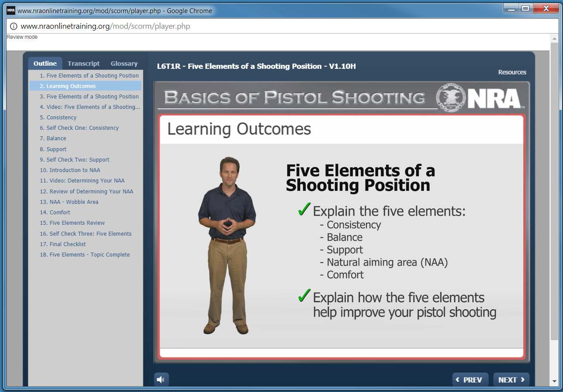
Task: Open lesson 5, Consistency
Action: tap(58, 117)
